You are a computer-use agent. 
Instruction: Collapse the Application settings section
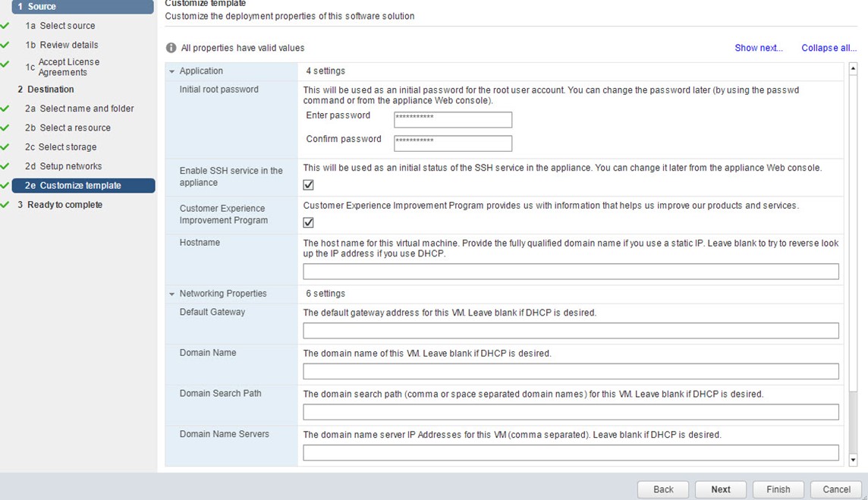(x=172, y=71)
